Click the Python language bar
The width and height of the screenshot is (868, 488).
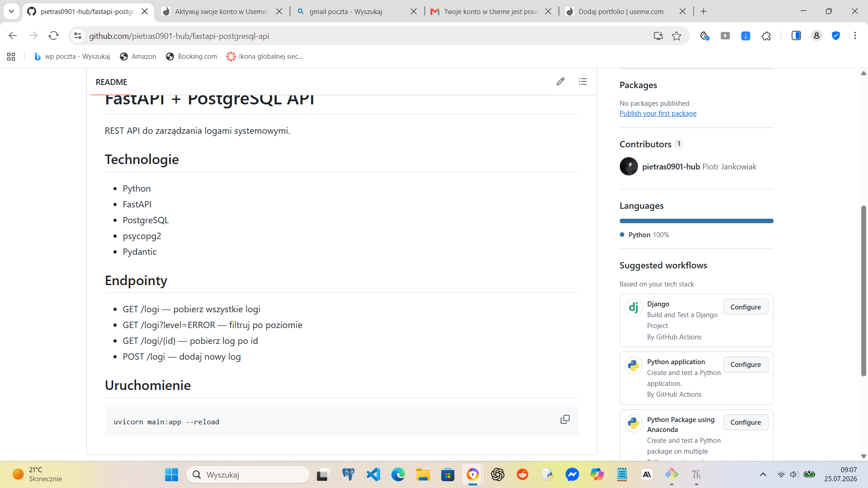click(696, 221)
